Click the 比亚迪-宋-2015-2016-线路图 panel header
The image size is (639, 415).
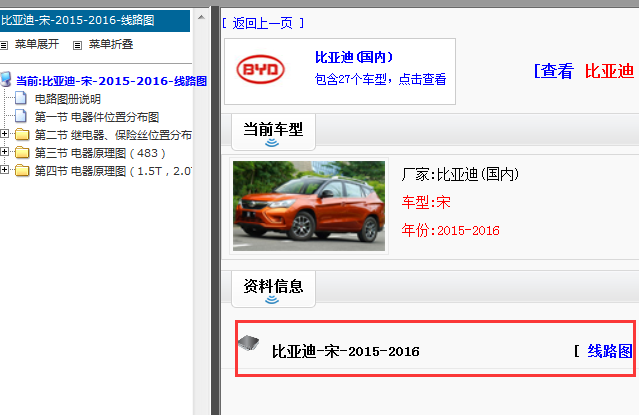pyautogui.click(x=95, y=20)
